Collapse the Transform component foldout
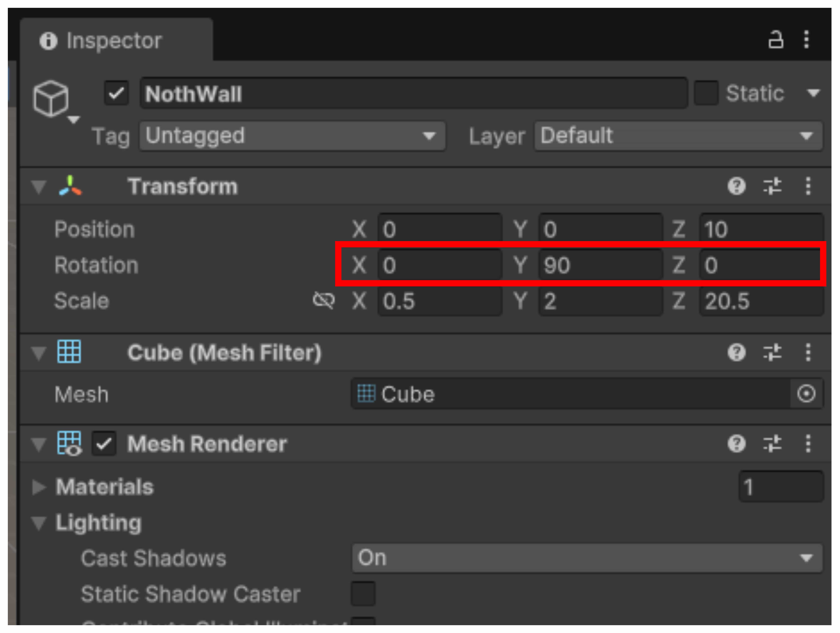Image resolution: width=840 pixels, height=633 pixels. (x=39, y=187)
